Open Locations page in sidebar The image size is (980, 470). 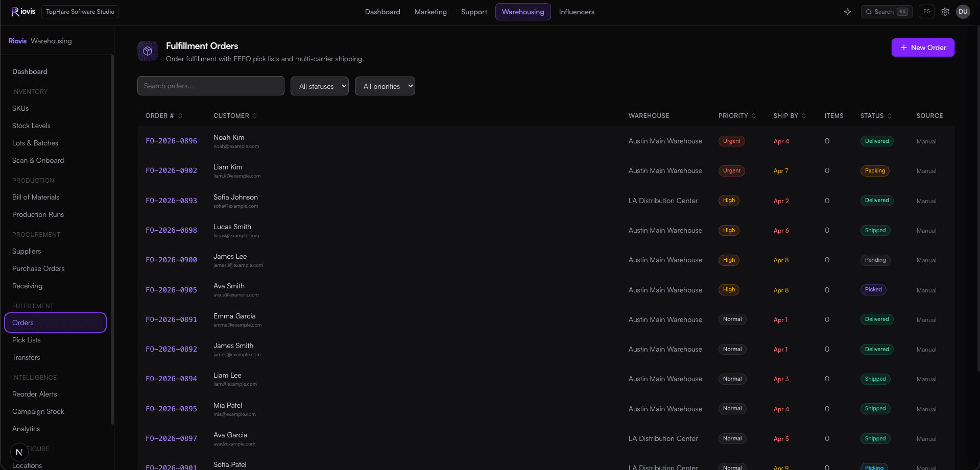(55, 465)
